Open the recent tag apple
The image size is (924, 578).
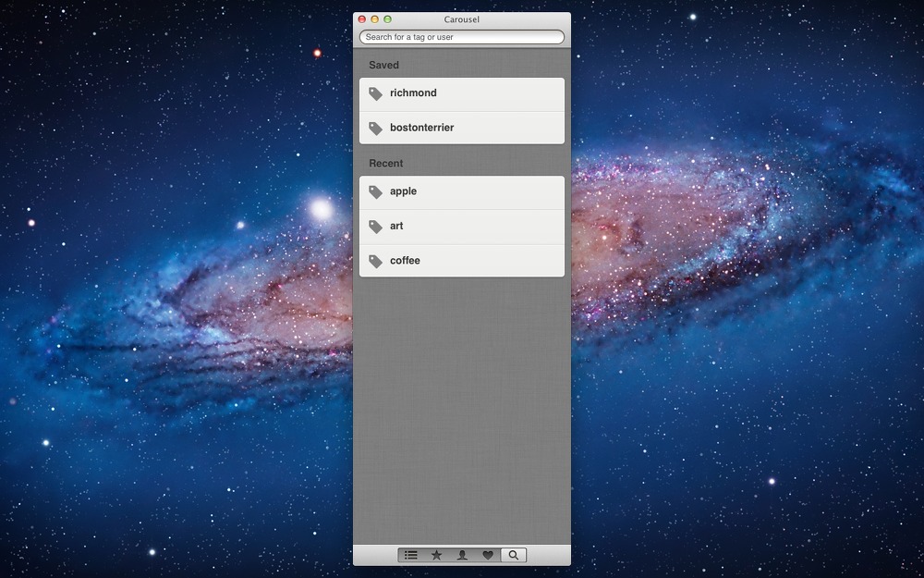(462, 193)
